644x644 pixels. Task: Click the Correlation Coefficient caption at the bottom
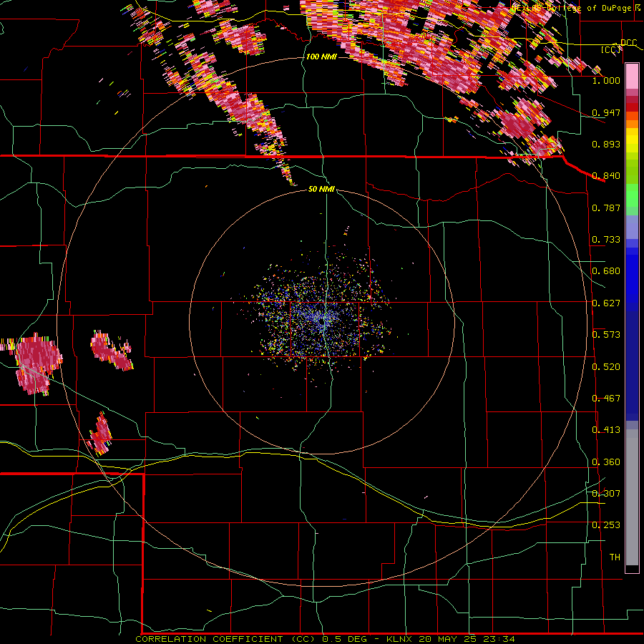pos(325,639)
